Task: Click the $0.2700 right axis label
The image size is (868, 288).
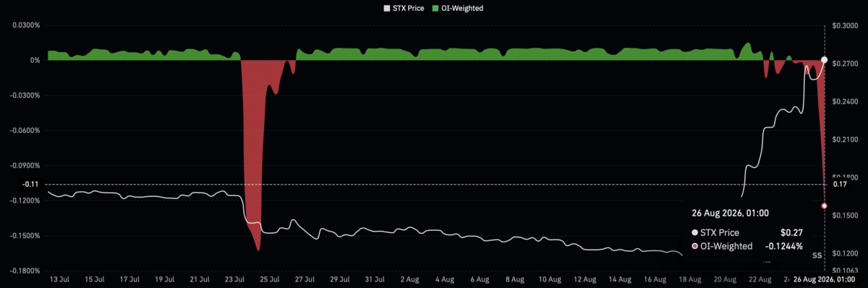Action: click(845, 64)
